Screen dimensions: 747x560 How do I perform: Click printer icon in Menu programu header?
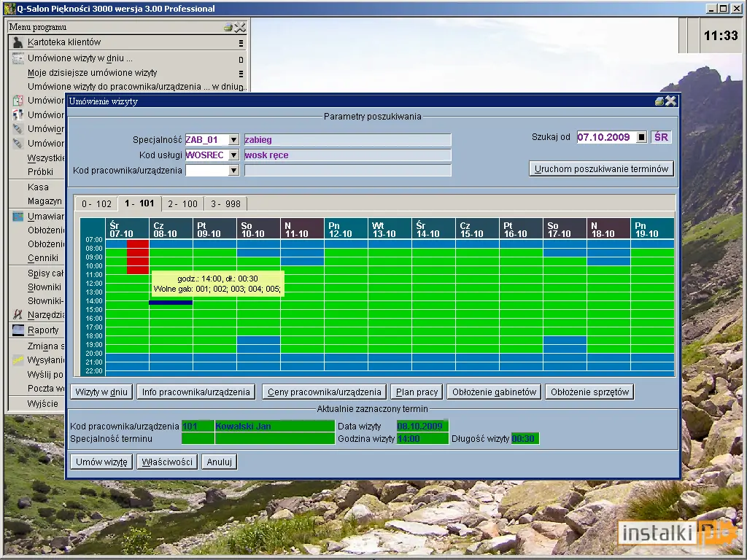point(228,28)
